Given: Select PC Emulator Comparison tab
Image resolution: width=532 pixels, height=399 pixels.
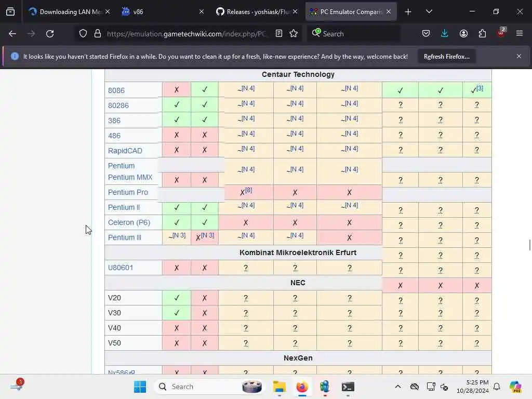Looking at the screenshot, I should 351,12.
